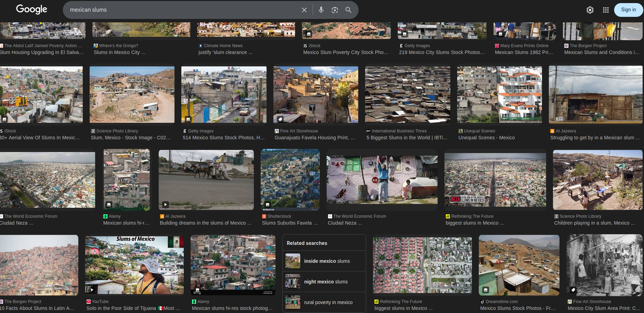The image size is (644, 313).
Task: Open 'Solo in the Poor Side of Tijuana' link
Action: [133, 308]
